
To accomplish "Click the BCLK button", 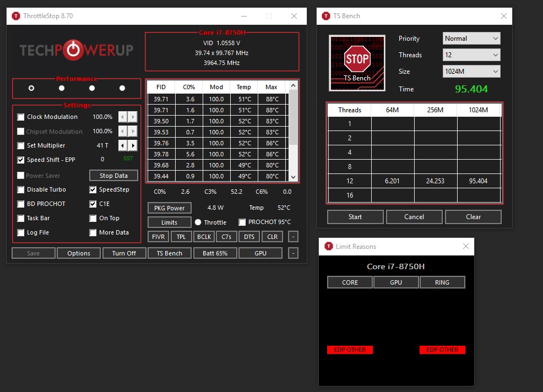I will pyautogui.click(x=204, y=237).
